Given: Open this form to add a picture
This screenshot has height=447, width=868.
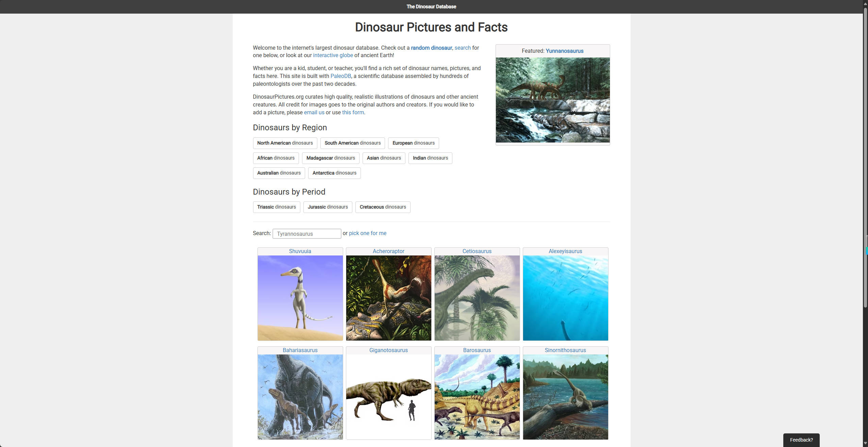Looking at the screenshot, I should coord(353,112).
